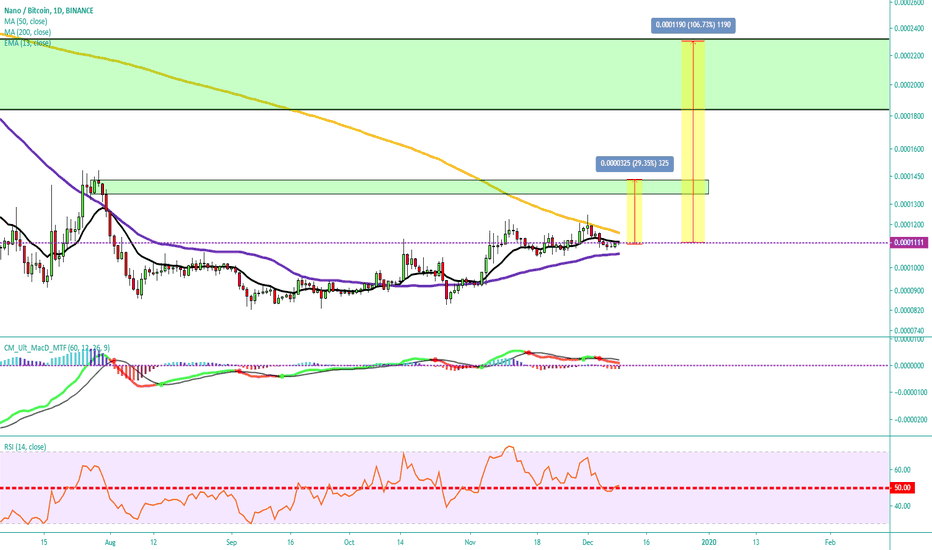932x550 pixels.
Task: Select the 0.0001190 (106.73%) measurement label
Action: [x=693, y=26]
